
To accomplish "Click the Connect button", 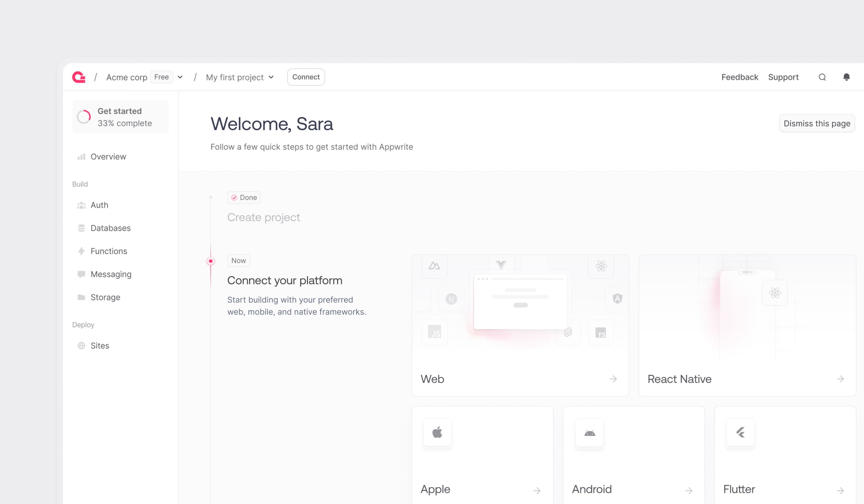I will click(306, 77).
